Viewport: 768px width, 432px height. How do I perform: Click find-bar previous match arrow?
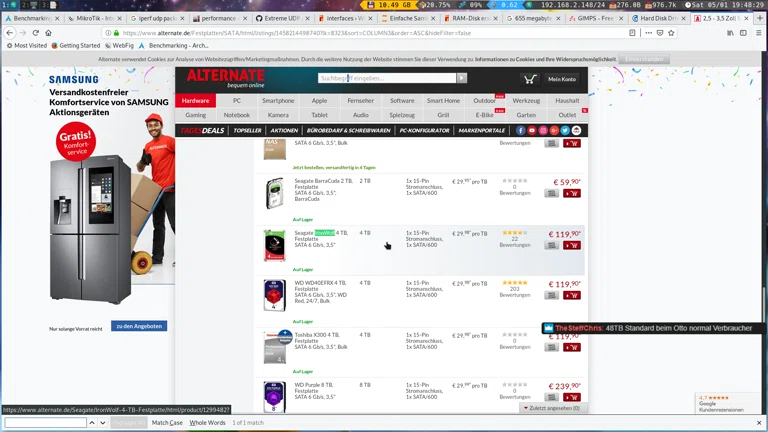click(x=91, y=423)
